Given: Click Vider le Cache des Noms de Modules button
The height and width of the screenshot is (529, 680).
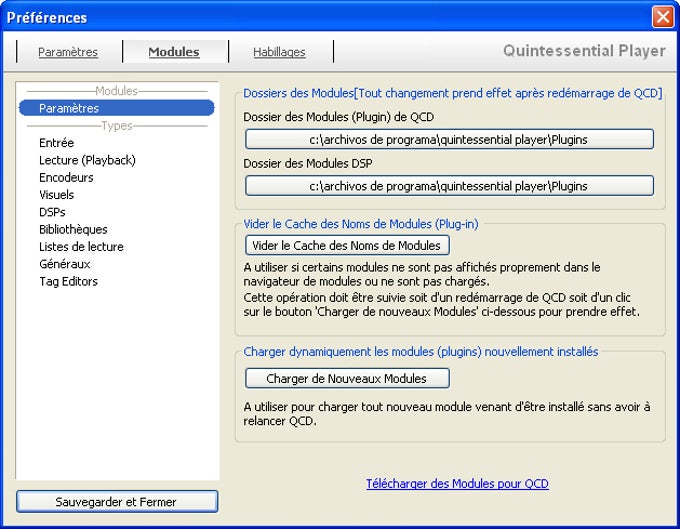Looking at the screenshot, I should 347,245.
